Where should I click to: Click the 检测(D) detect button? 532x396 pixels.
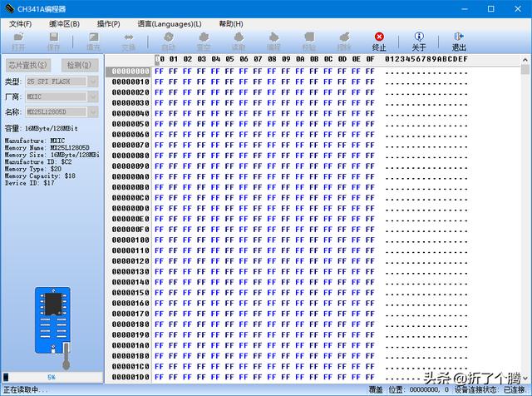click(x=80, y=65)
